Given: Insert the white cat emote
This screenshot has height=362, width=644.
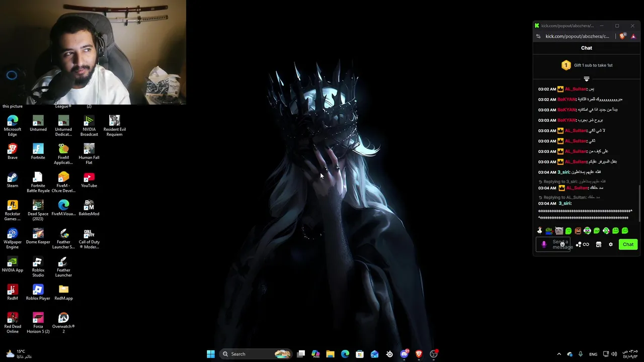Looking at the screenshot, I should coord(559,231).
